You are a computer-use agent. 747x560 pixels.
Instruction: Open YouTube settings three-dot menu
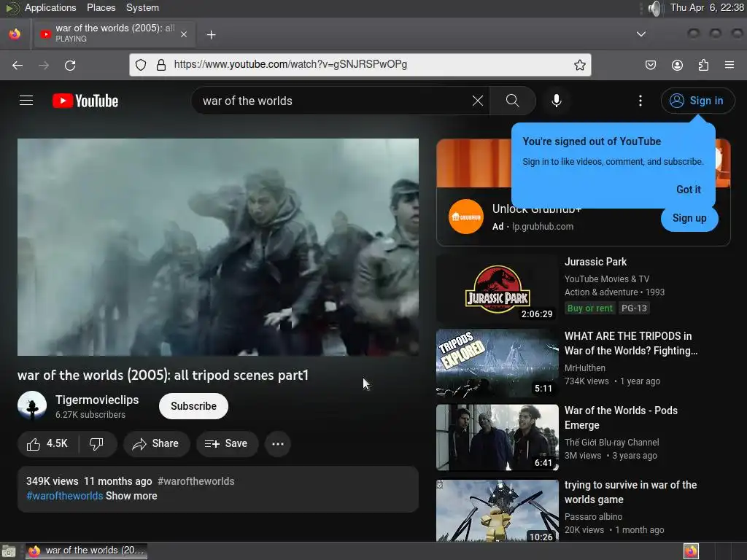tap(640, 101)
